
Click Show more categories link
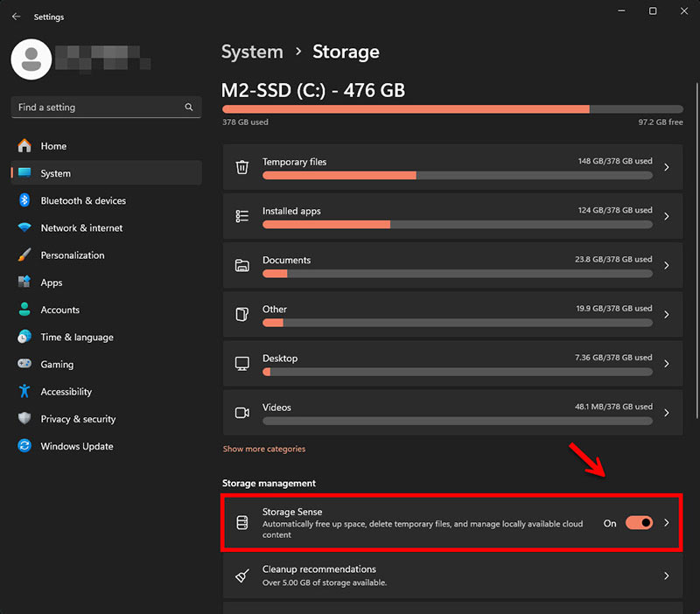pyautogui.click(x=264, y=449)
